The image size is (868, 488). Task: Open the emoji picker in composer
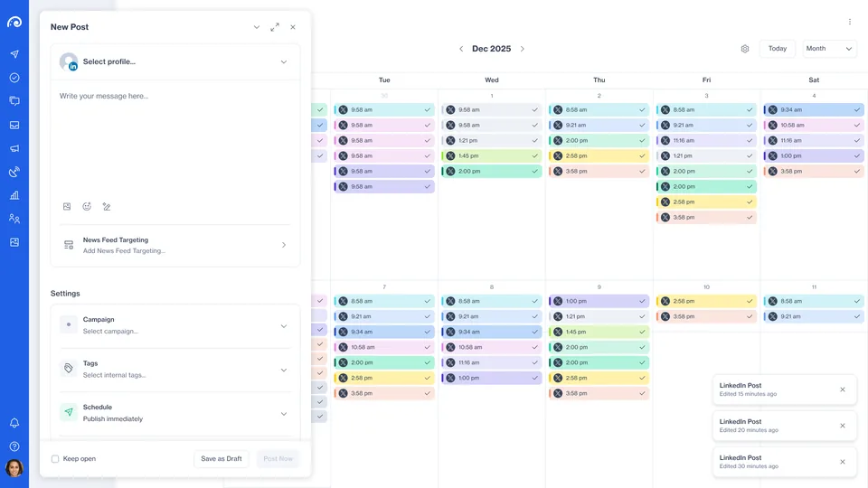pos(87,206)
